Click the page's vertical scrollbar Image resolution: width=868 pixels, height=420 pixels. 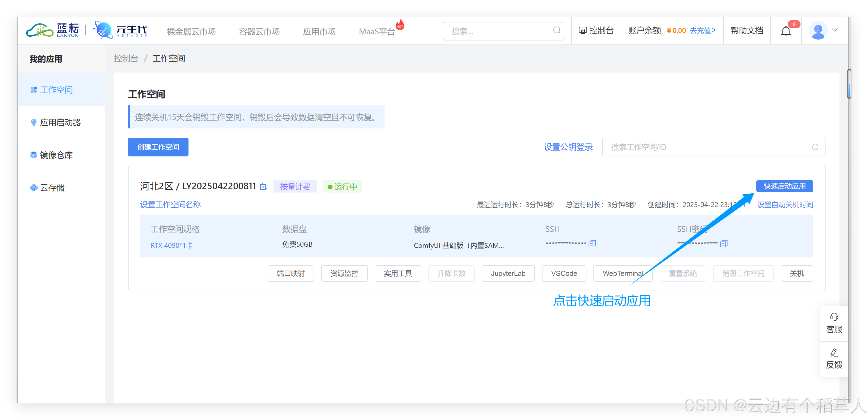tap(849, 84)
